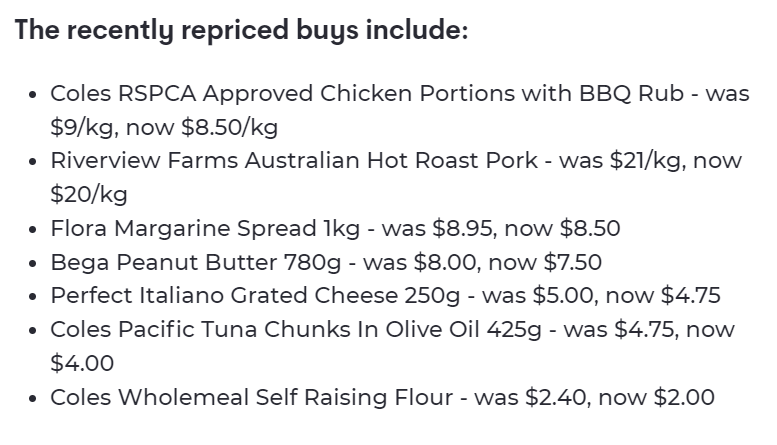The width and height of the screenshot is (777, 445).
Task: Click the "$4.00" tuna price text
Action: (x=82, y=363)
